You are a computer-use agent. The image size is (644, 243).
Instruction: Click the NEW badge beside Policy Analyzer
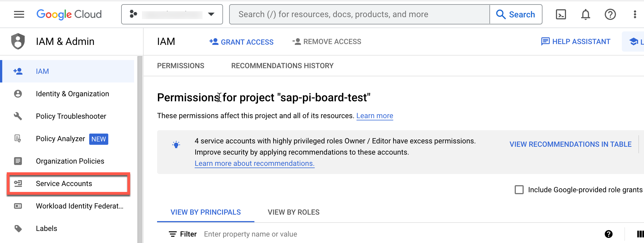(99, 139)
